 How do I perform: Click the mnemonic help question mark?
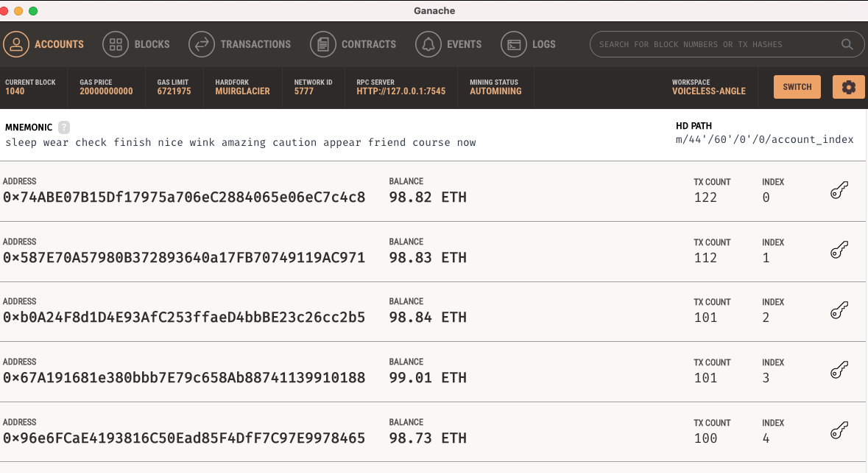64,127
